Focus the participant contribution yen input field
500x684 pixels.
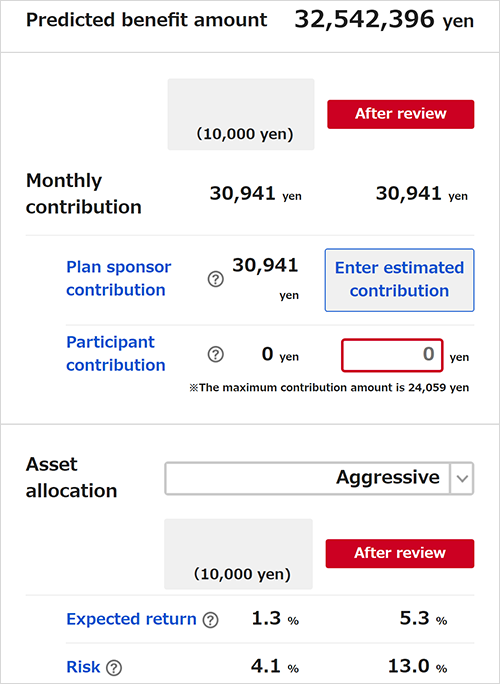pos(392,355)
